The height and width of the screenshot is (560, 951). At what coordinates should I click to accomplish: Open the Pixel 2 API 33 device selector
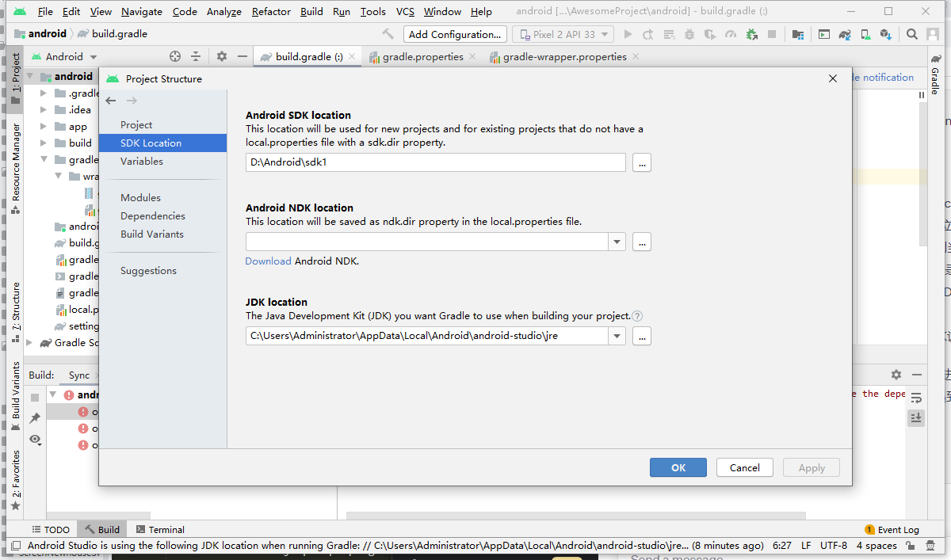point(563,34)
